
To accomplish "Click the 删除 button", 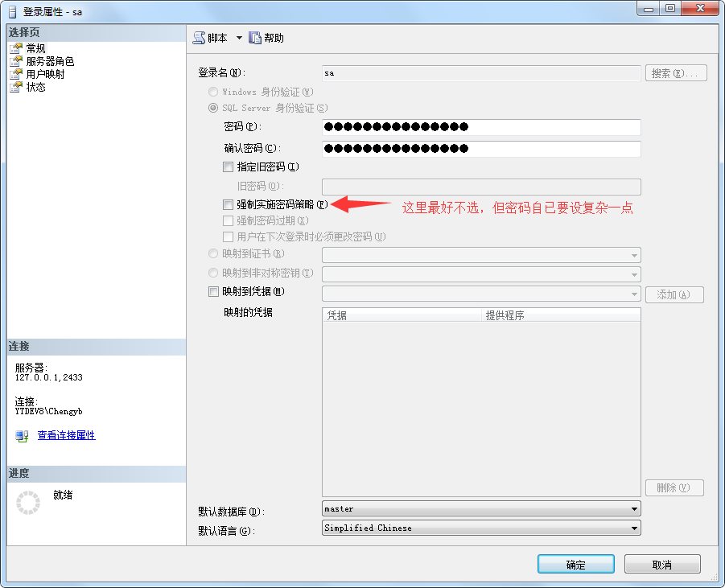I will (x=674, y=487).
